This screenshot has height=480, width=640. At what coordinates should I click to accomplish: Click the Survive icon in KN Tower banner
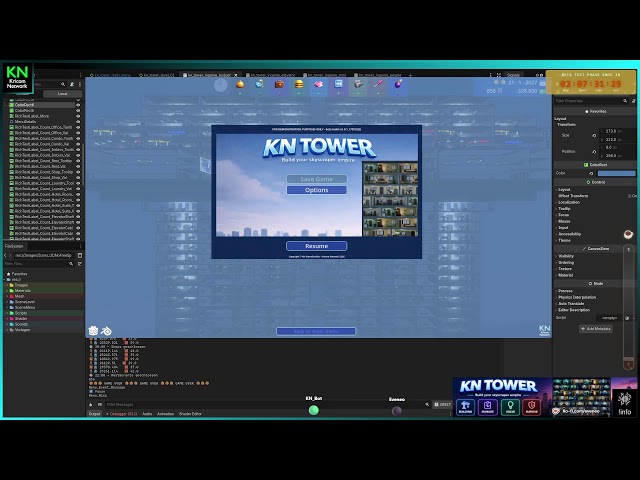pos(531,407)
